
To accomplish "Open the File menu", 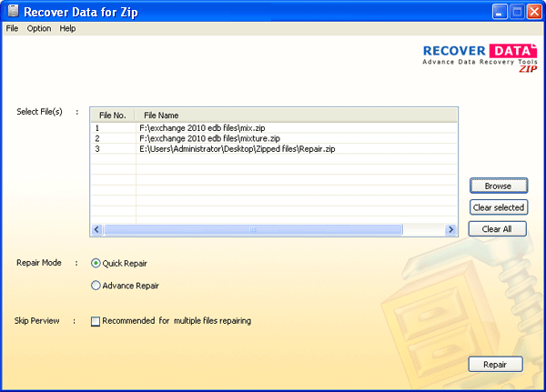I will tap(12, 28).
